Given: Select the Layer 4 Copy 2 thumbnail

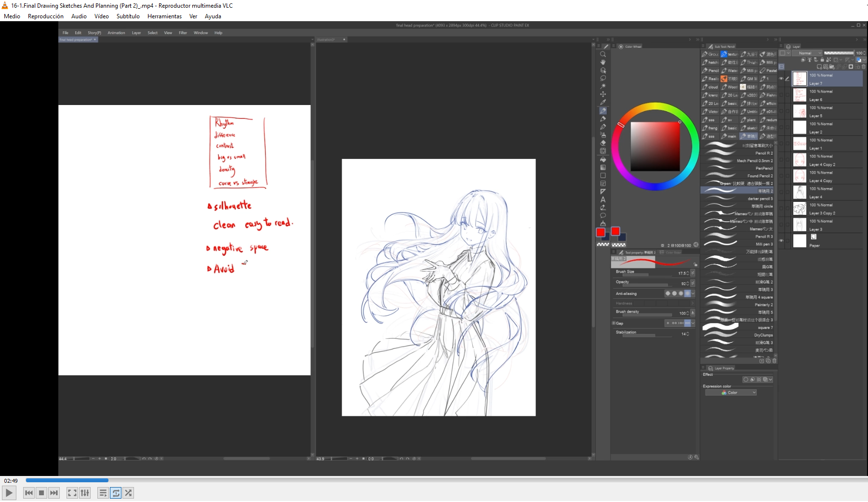Looking at the screenshot, I should pyautogui.click(x=800, y=160).
